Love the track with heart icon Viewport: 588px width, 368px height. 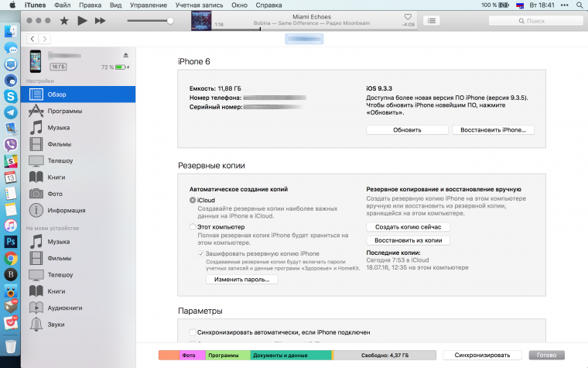click(x=408, y=17)
